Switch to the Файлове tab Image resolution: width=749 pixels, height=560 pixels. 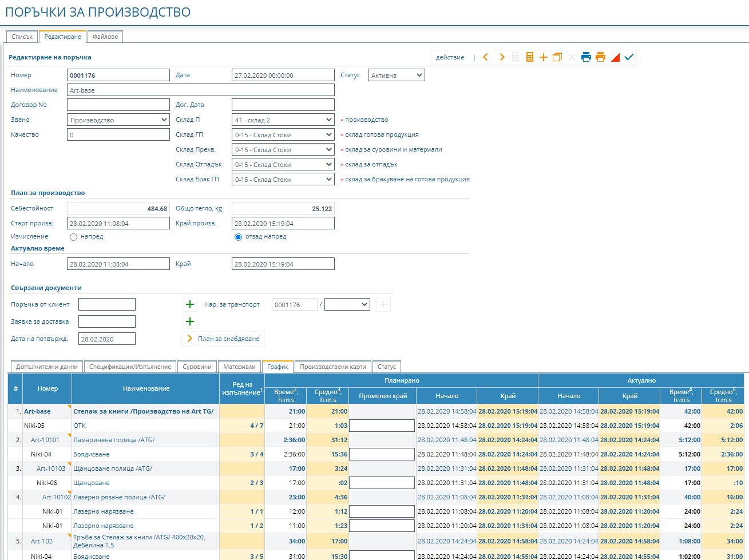pos(105,37)
